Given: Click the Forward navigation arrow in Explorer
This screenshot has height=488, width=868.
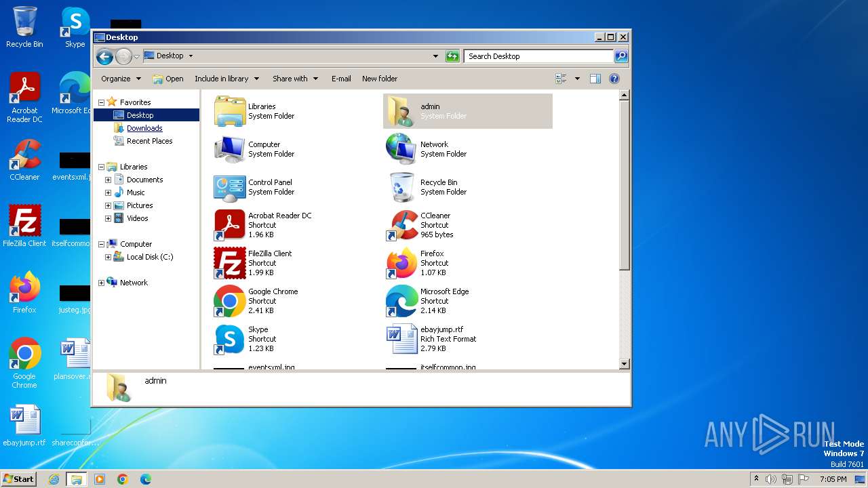Looking at the screenshot, I should [x=123, y=56].
